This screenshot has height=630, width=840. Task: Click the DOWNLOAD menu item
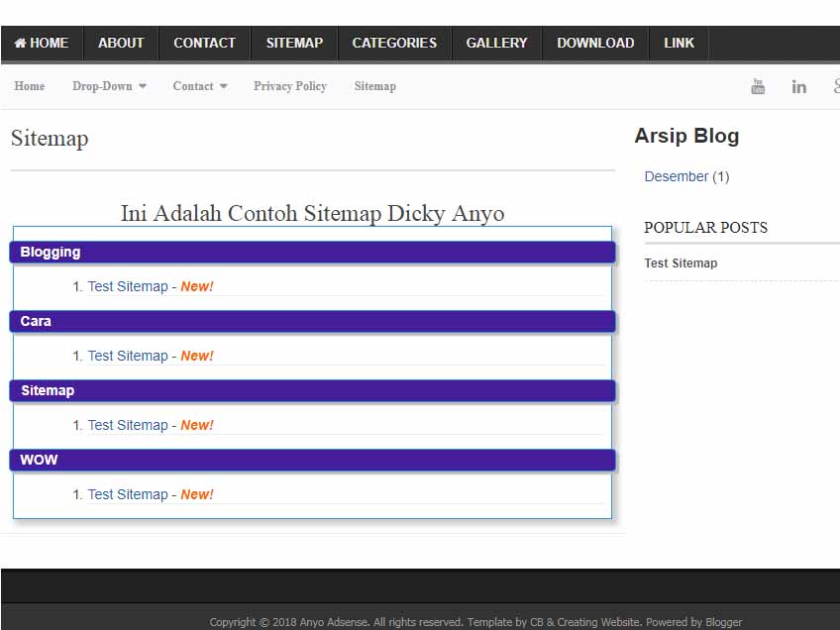tap(595, 43)
